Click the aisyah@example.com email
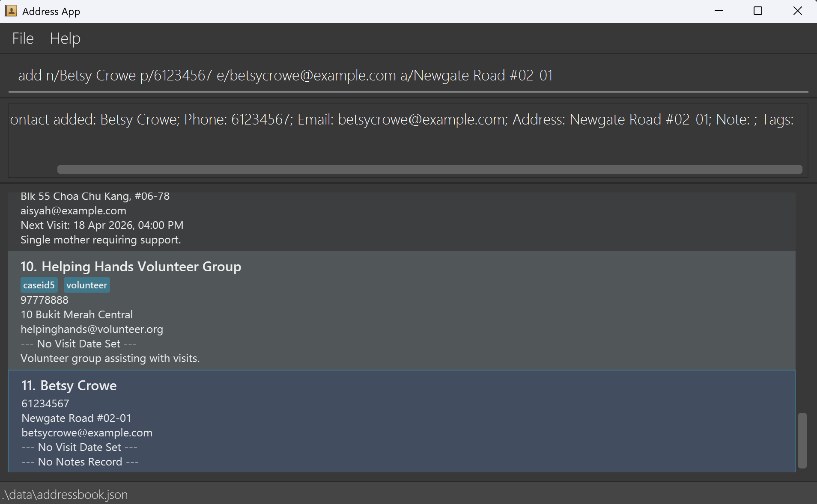This screenshot has height=504, width=817. coord(73,211)
